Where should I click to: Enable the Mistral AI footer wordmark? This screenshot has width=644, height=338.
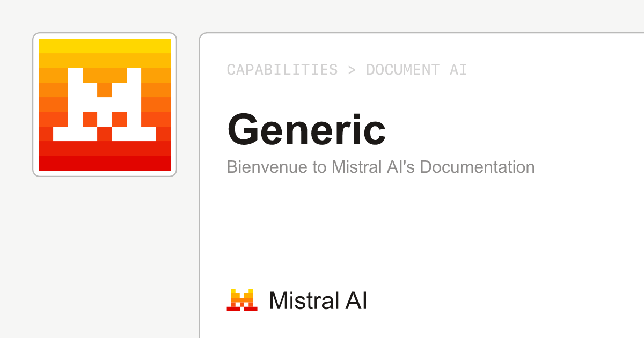318,300
